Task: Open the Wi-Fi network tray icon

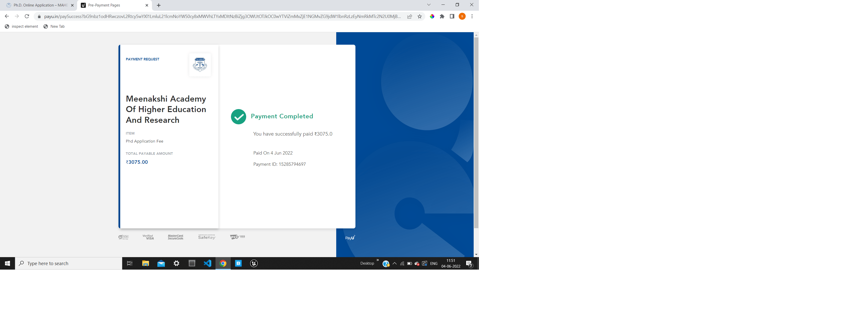Action: coord(402,264)
